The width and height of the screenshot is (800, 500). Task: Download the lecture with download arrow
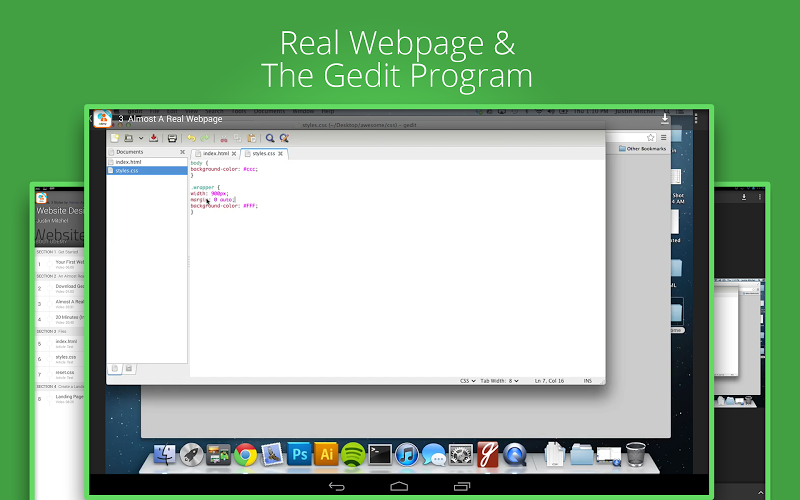point(665,118)
